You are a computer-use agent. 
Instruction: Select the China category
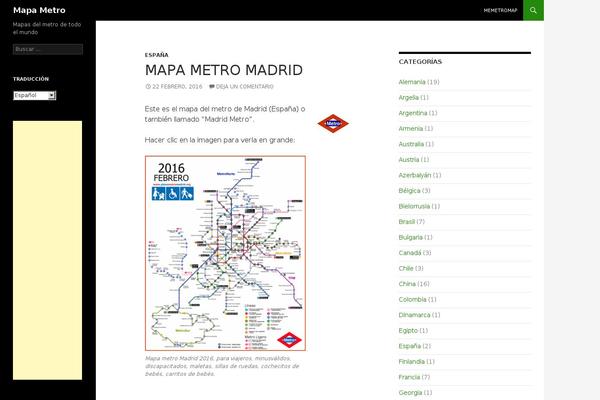tap(406, 283)
